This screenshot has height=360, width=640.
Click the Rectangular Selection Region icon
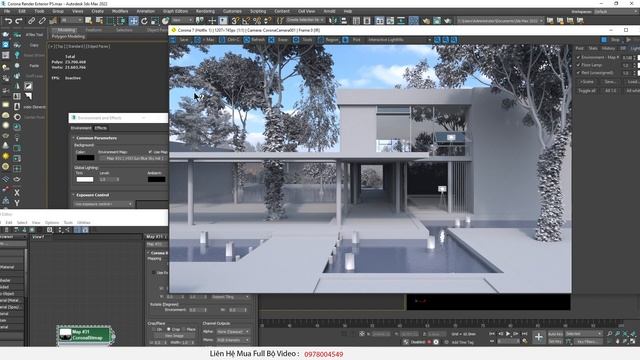click(110, 20)
